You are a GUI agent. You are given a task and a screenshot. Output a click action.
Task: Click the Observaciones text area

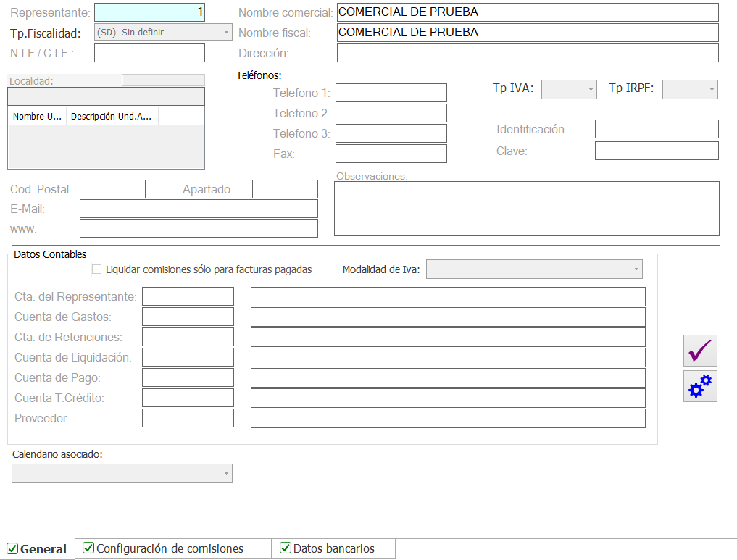(526, 209)
